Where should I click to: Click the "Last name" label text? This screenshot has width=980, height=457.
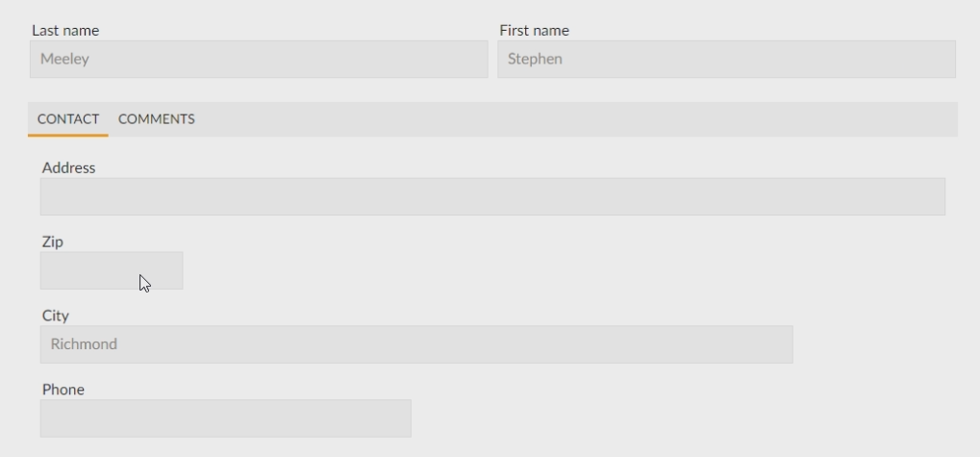65,31
